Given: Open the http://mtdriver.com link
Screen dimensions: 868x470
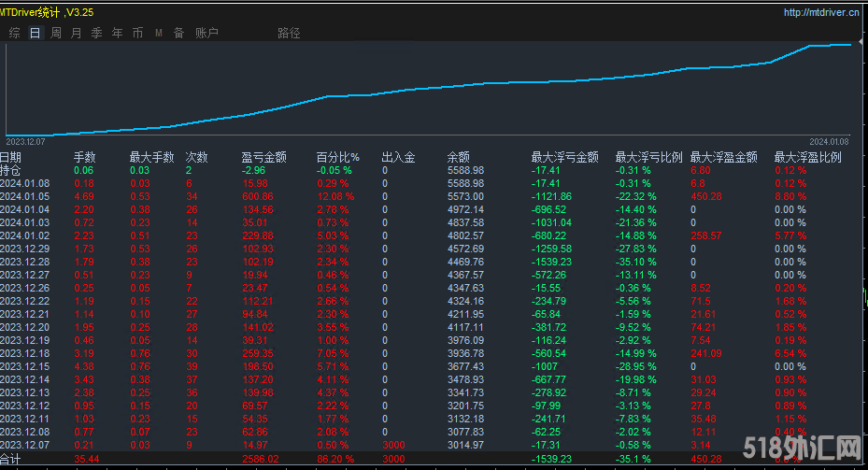Looking at the screenshot, I should pos(821,12).
